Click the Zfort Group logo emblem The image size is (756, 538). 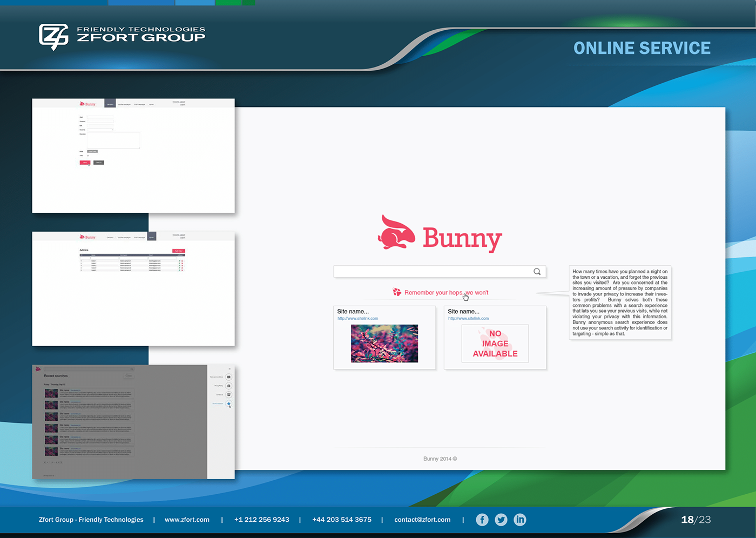tap(53, 37)
